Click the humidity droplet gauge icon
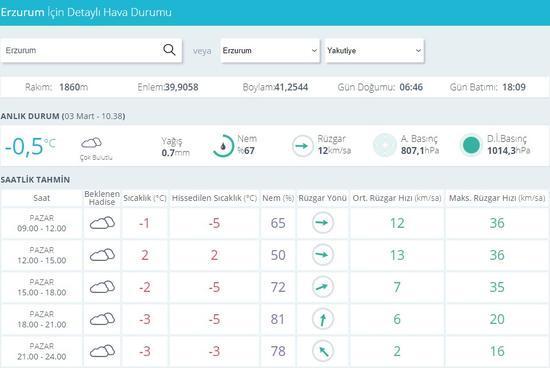Screen dimensions: 550x368 pos(223,146)
